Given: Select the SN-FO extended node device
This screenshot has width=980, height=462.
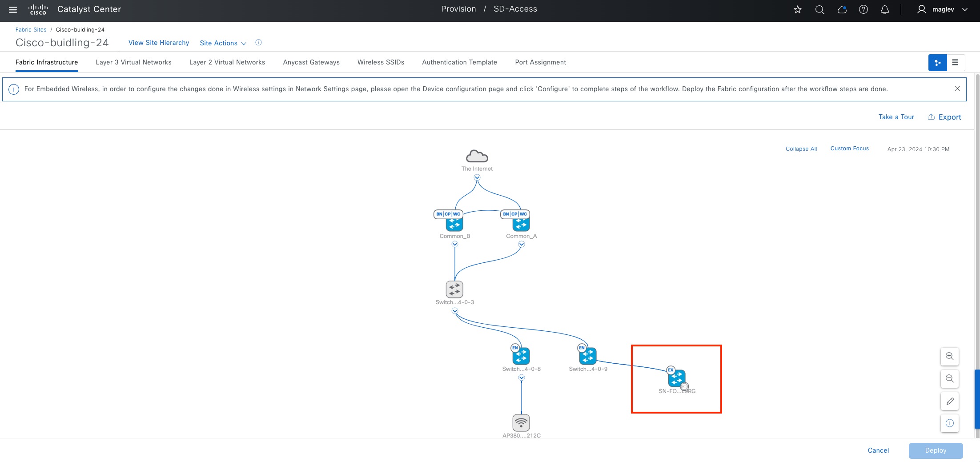Looking at the screenshot, I should point(677,378).
